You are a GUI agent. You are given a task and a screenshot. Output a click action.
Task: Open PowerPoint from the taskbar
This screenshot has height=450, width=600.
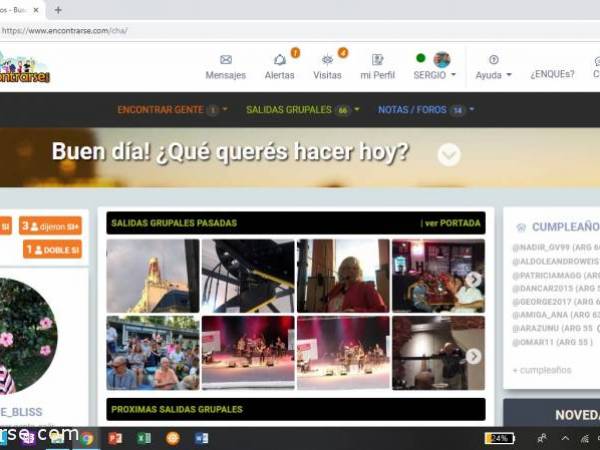coord(115,438)
